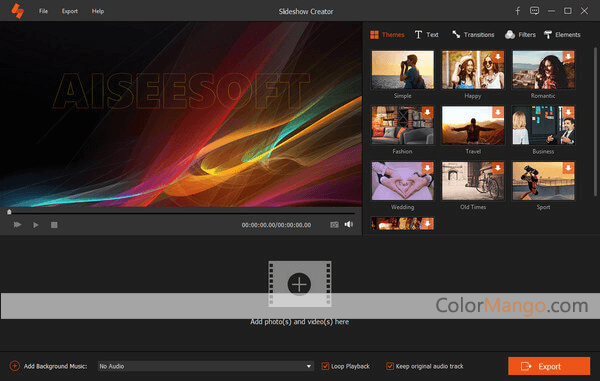Image resolution: width=600 pixels, height=381 pixels.
Task: Toggle Keep original audio track checkbox
Action: pos(390,366)
